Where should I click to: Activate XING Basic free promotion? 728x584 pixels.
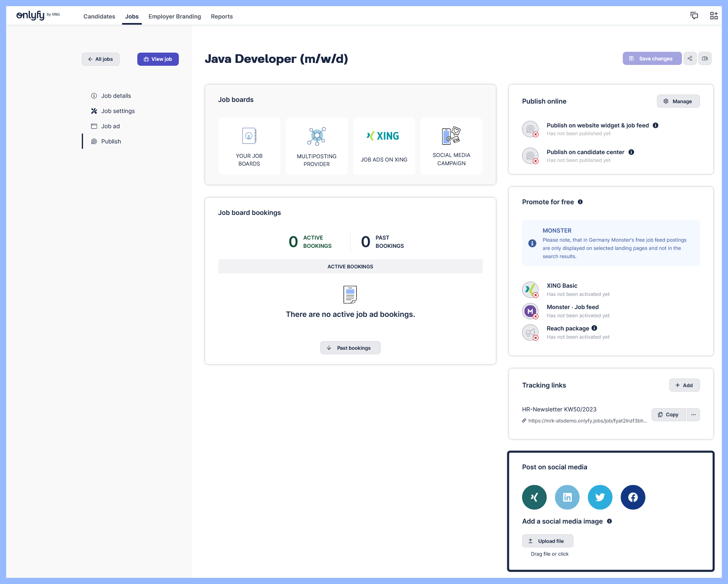(x=530, y=290)
